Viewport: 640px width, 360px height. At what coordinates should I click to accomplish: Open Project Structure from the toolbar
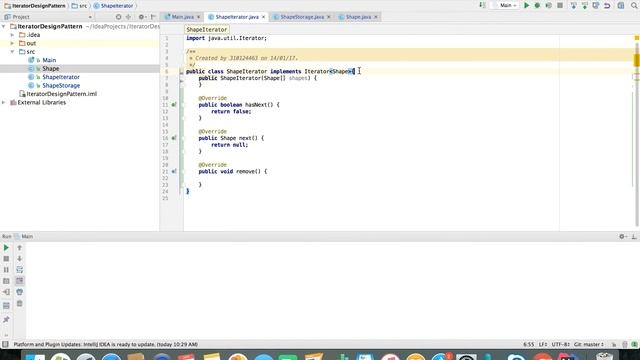point(621,5)
